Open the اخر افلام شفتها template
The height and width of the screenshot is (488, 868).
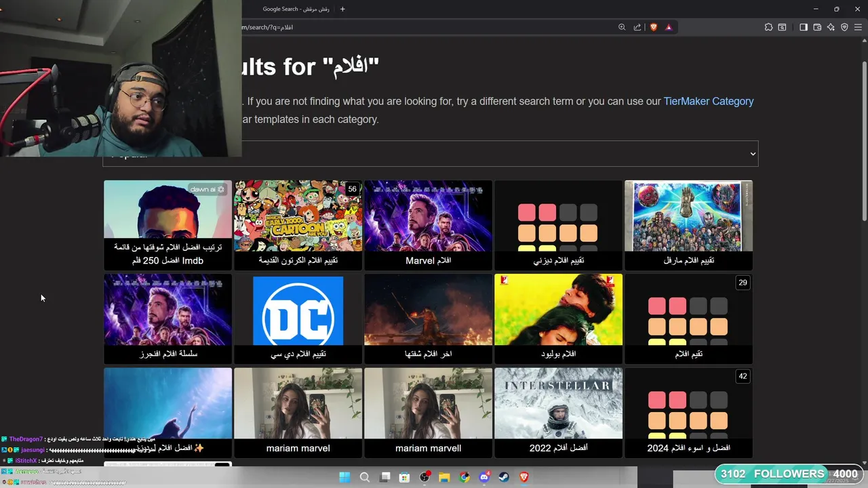coord(428,319)
